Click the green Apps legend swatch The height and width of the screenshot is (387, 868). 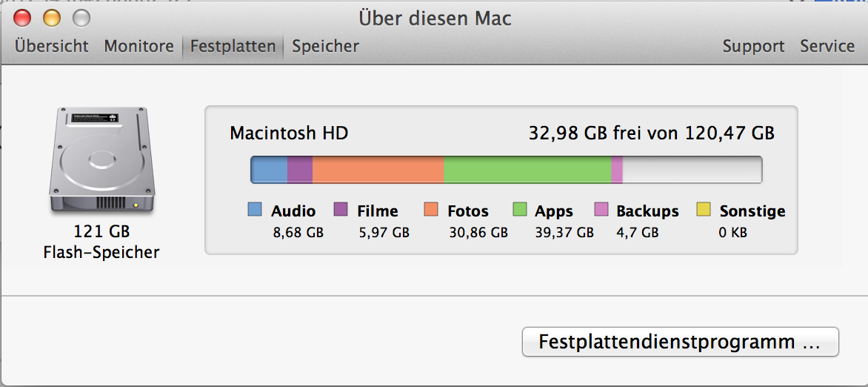pyautogui.click(x=519, y=211)
